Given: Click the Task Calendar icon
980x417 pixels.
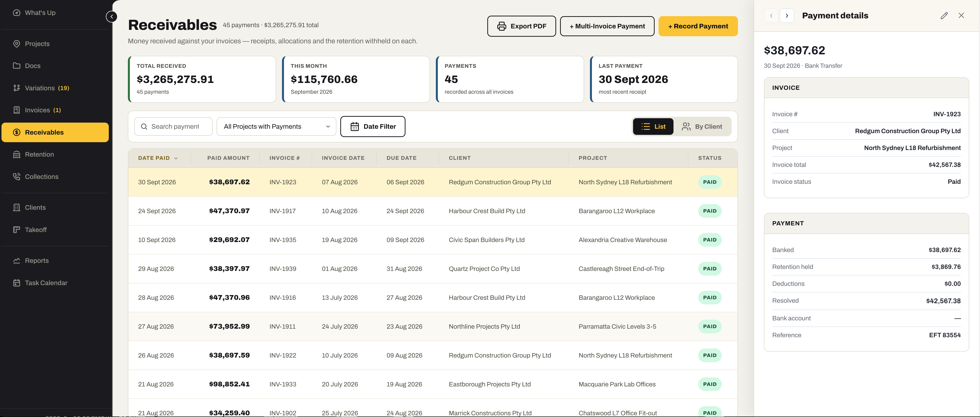Looking at the screenshot, I should (16, 283).
